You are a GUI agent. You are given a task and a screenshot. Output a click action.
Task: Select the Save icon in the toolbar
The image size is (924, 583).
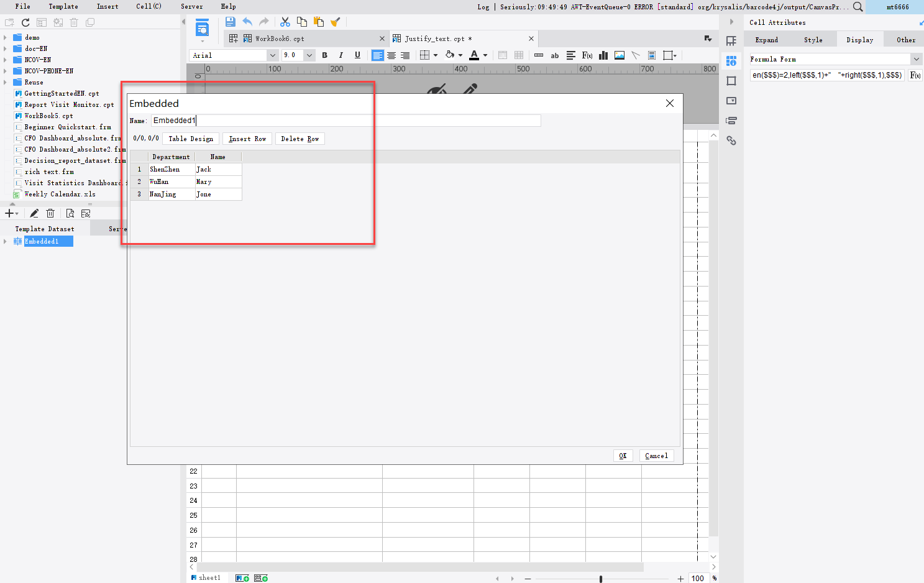coord(230,21)
